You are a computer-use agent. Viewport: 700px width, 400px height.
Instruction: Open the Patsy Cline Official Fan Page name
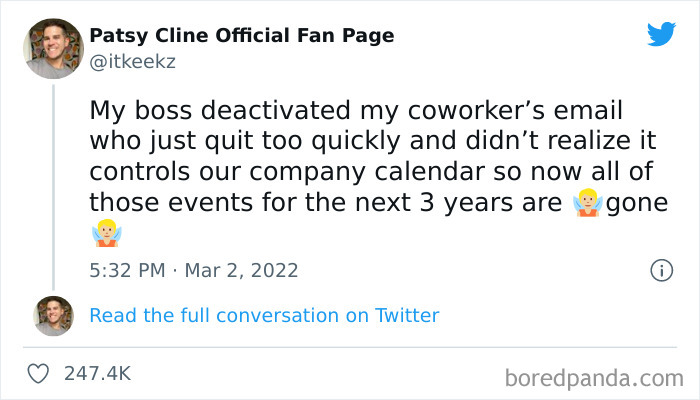click(241, 36)
